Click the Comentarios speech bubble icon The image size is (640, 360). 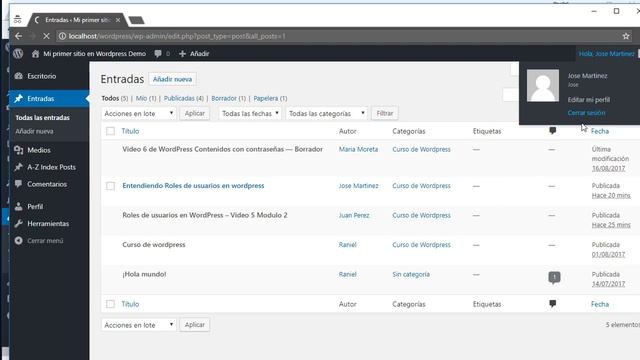19,184
